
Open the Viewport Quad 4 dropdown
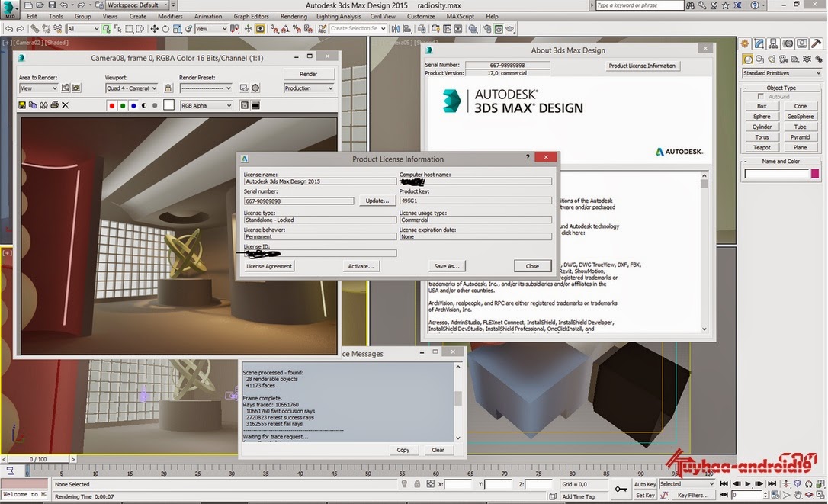click(131, 88)
